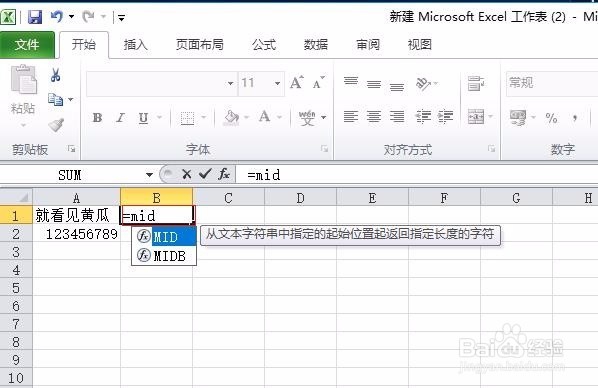Open the font size 11 dropdown

[278, 83]
